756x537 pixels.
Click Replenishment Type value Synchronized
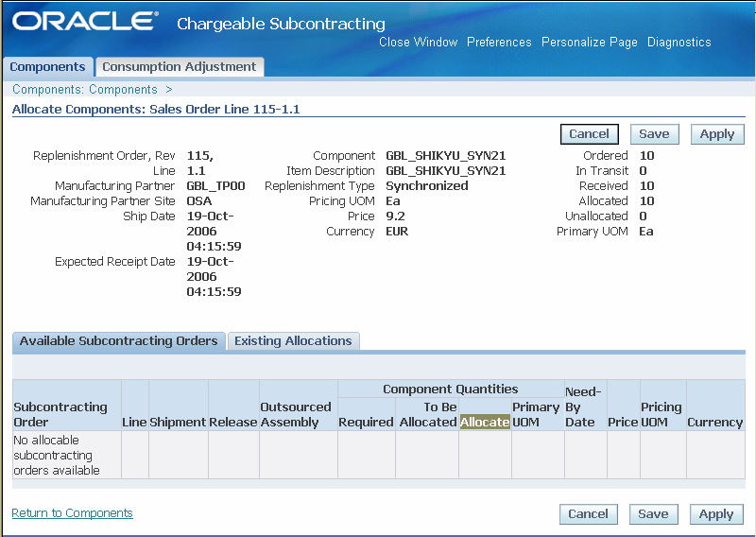click(x=427, y=185)
